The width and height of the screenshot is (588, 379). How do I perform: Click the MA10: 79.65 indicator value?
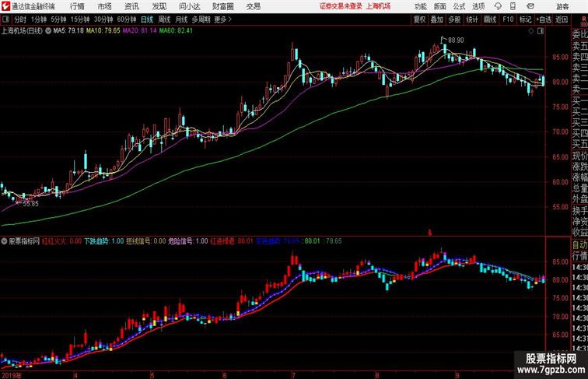tap(103, 31)
